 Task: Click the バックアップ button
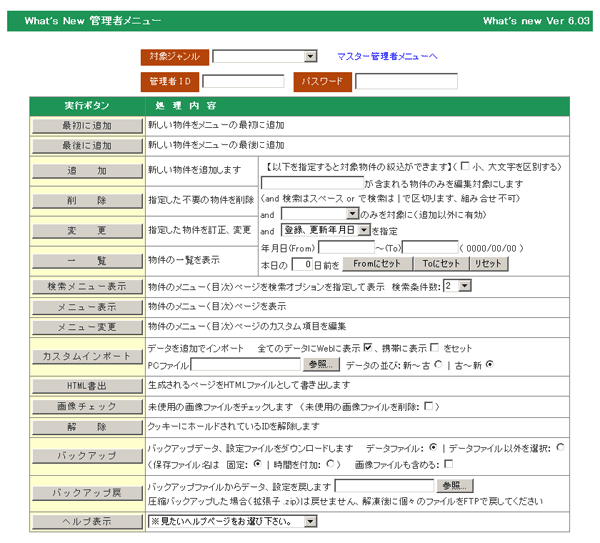click(x=87, y=456)
